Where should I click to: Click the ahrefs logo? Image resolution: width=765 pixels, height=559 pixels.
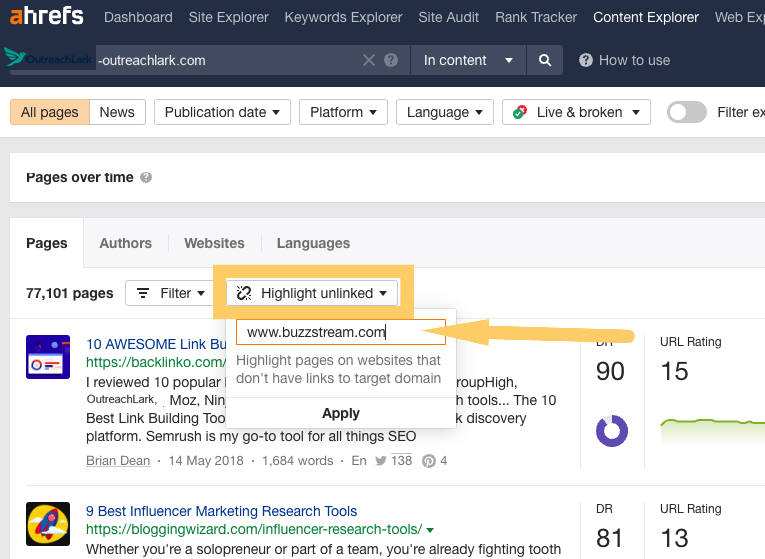[x=46, y=16]
